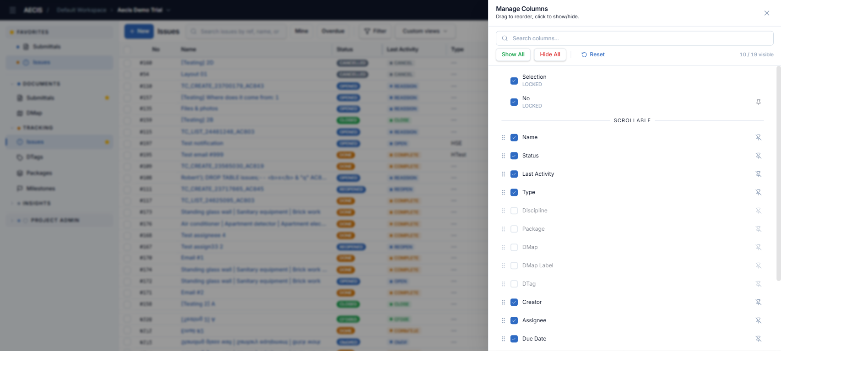Grab the Due Date row drag handle
The width and height of the screenshot is (868, 390).
point(503,339)
